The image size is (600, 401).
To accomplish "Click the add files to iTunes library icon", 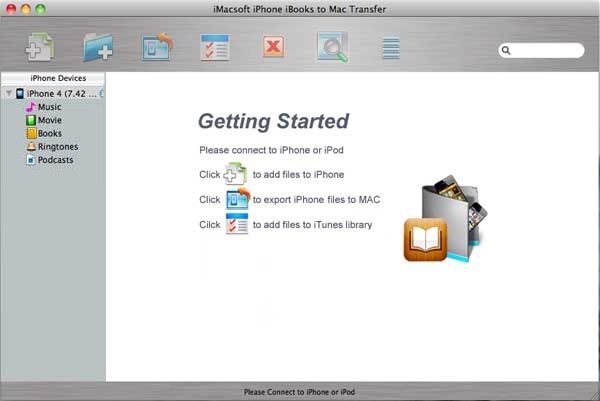I will pos(215,47).
